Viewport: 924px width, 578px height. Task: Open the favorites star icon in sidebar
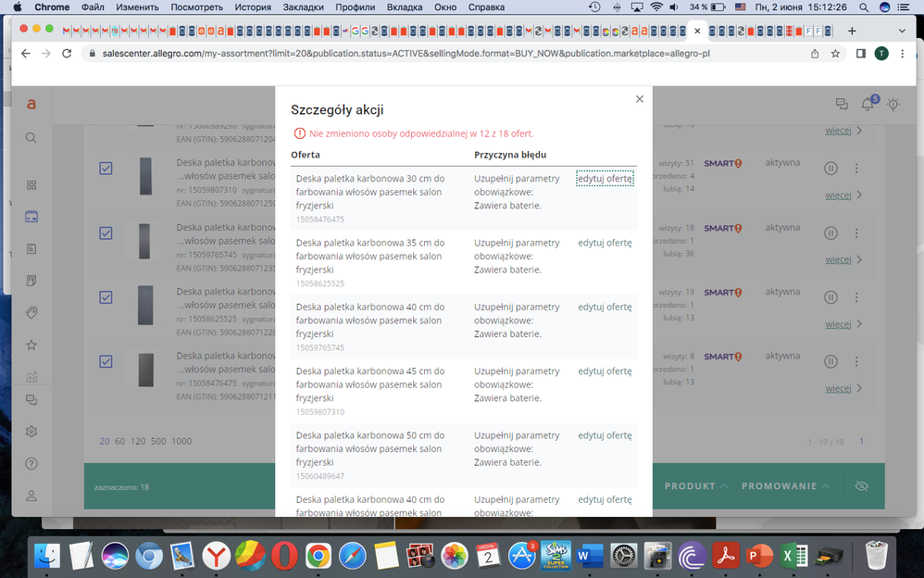[x=31, y=345]
